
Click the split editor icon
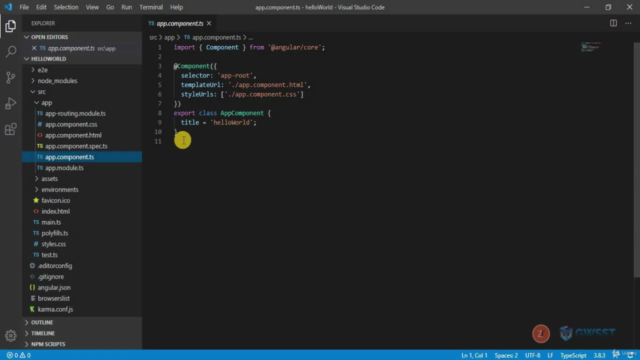(x=613, y=23)
